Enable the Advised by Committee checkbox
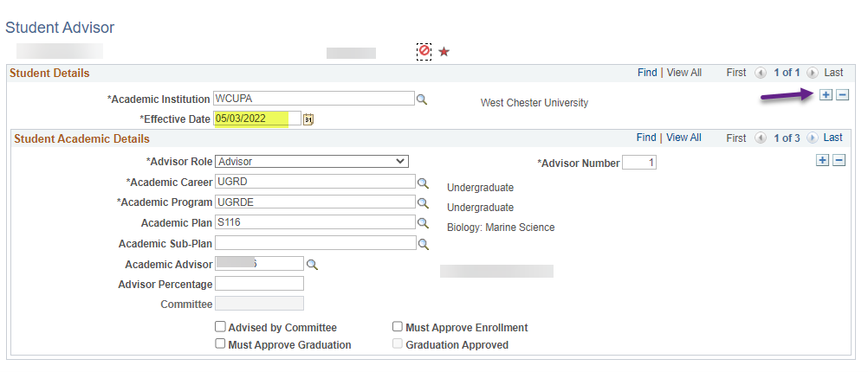868x372 pixels. tap(221, 327)
